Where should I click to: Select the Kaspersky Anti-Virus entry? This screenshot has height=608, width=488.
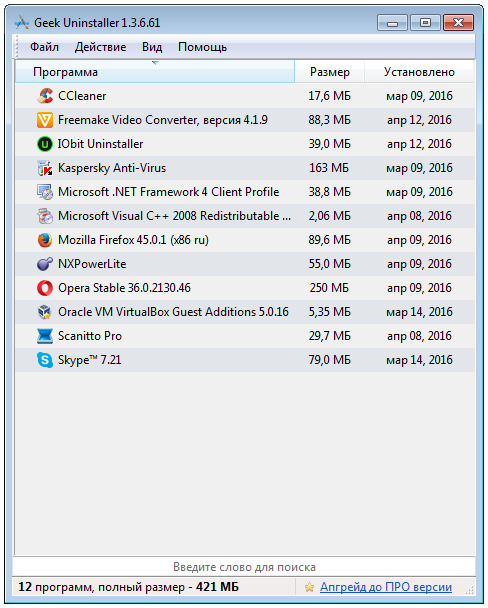pos(112,168)
